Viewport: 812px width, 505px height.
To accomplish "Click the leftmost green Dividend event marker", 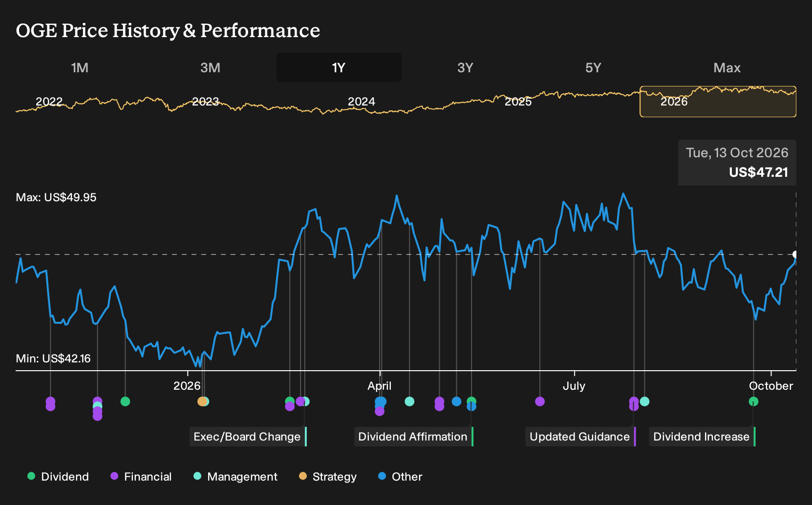I will (x=125, y=401).
